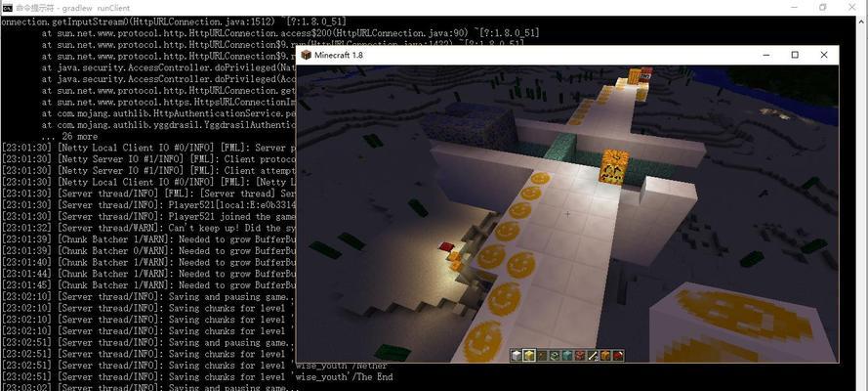868x391 pixels.
Task: Click the command prompt window icon
Action: click(x=7, y=7)
